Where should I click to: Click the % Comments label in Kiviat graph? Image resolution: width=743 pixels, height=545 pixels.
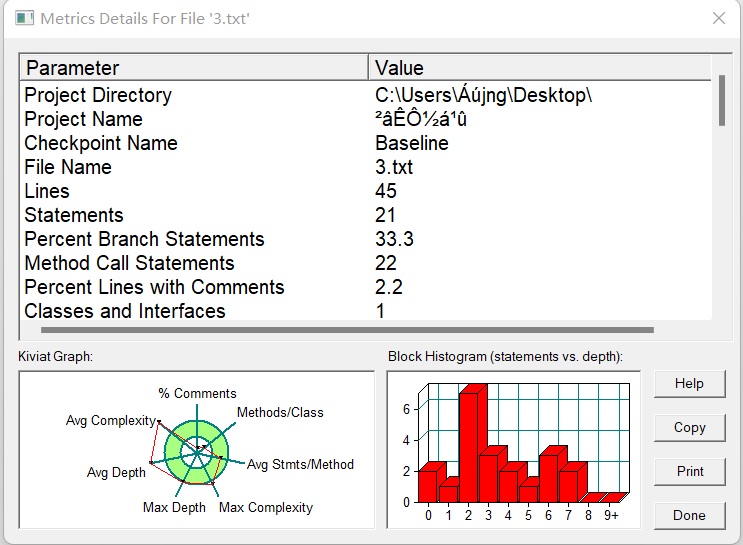coord(197,393)
